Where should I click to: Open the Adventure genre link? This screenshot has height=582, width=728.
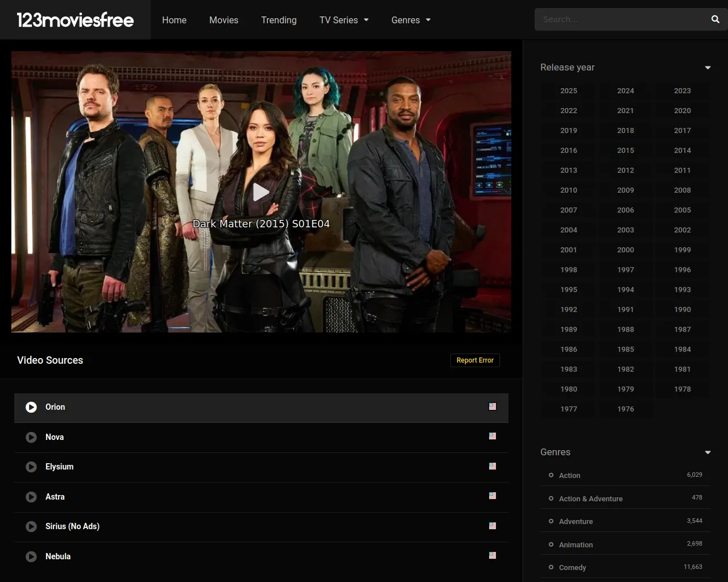coord(576,522)
